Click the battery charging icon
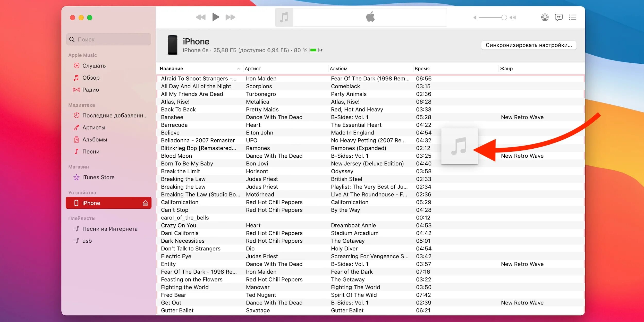Screen dimensions: 644x322 click(x=316, y=50)
